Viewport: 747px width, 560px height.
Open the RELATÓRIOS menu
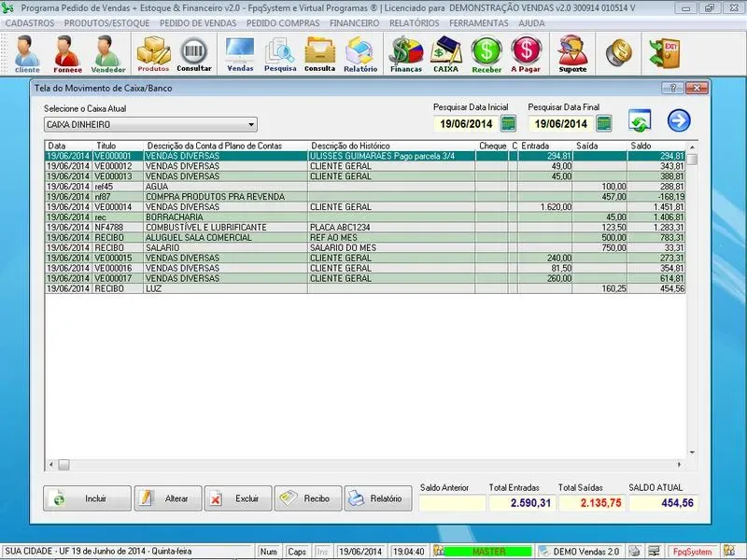tap(415, 22)
